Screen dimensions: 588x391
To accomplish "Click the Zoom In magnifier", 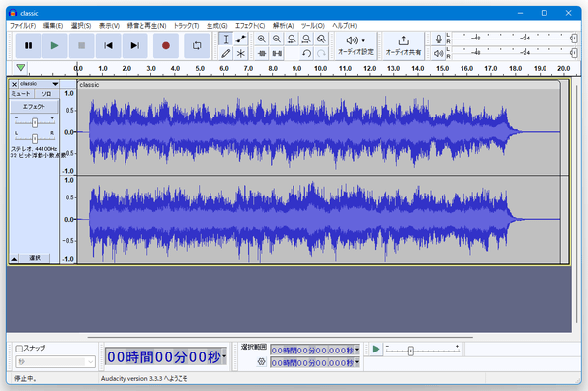I will pyautogui.click(x=261, y=39).
